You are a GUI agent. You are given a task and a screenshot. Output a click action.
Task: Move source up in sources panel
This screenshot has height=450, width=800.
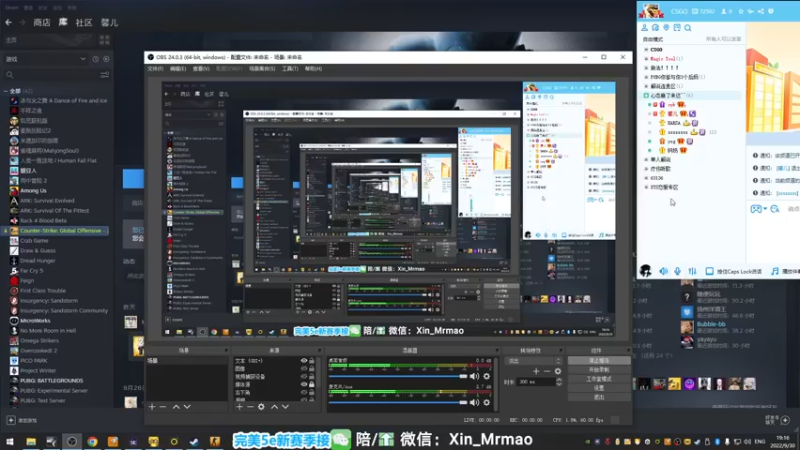(x=274, y=407)
